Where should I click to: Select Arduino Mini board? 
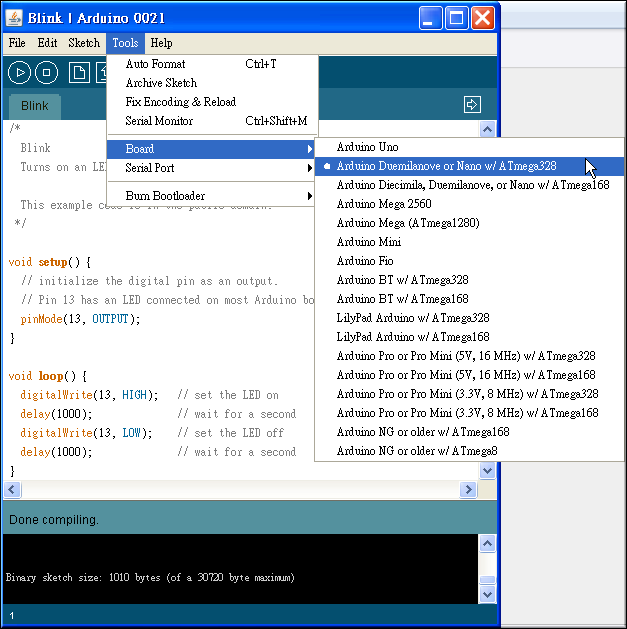pos(469,242)
